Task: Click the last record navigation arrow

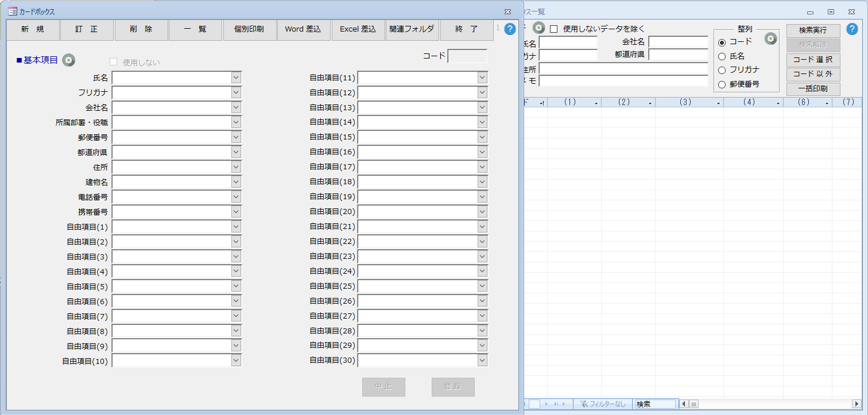Action: click(x=556, y=404)
